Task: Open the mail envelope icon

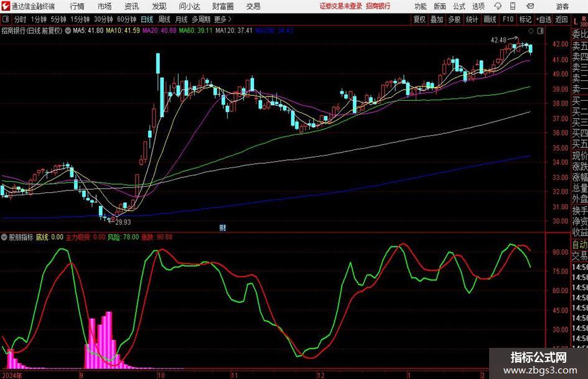Action: (x=530, y=6)
